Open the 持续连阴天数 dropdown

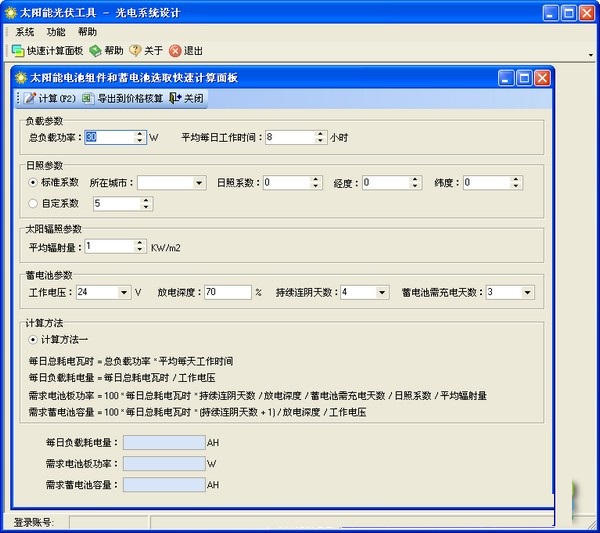tap(382, 293)
